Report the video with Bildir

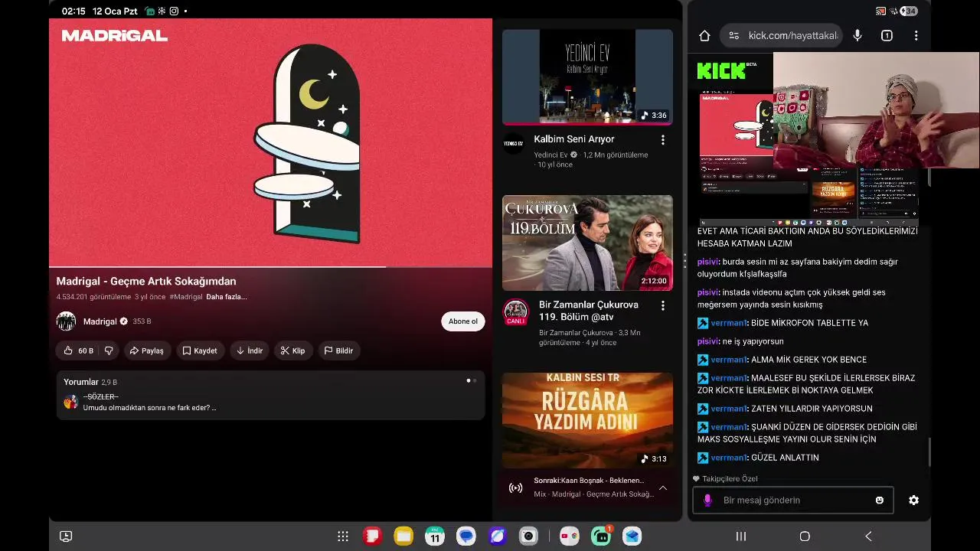pos(338,350)
